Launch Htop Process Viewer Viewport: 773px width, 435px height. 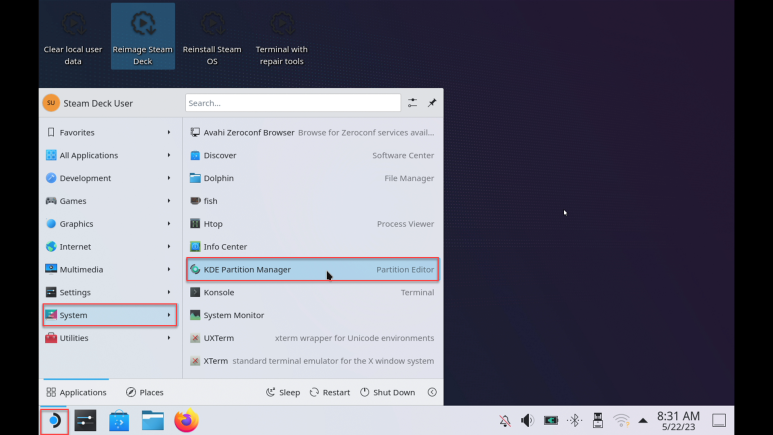313,223
